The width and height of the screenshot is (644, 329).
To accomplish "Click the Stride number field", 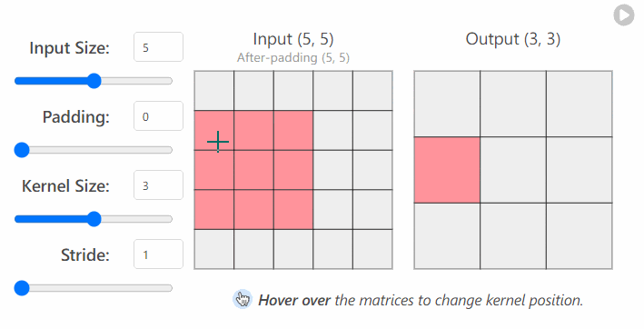I will click(x=158, y=254).
